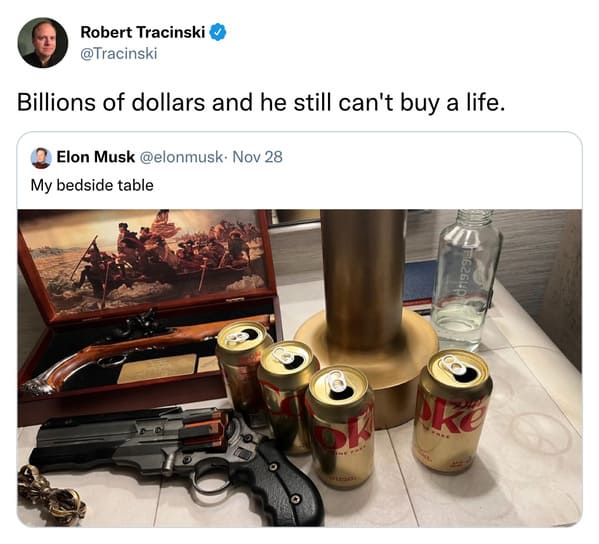The height and width of the screenshot is (544, 599).
Task: Click the blue verified badge
Action: (x=218, y=32)
